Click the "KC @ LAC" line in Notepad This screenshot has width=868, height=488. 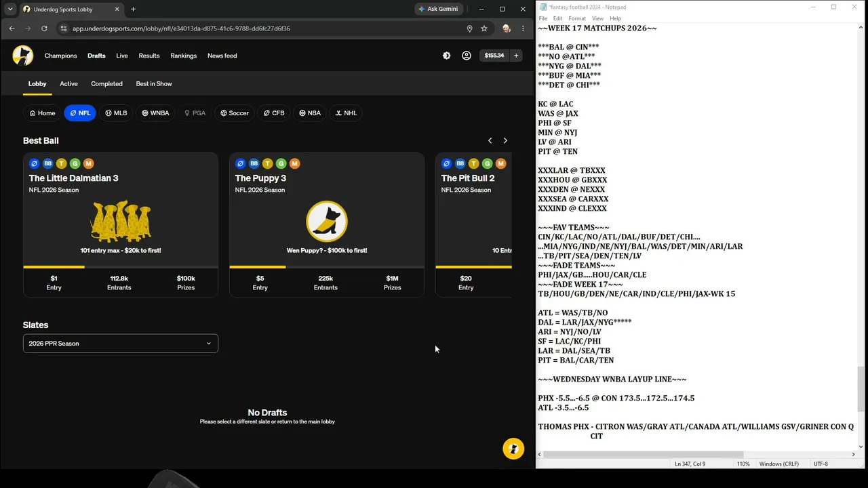555,104
